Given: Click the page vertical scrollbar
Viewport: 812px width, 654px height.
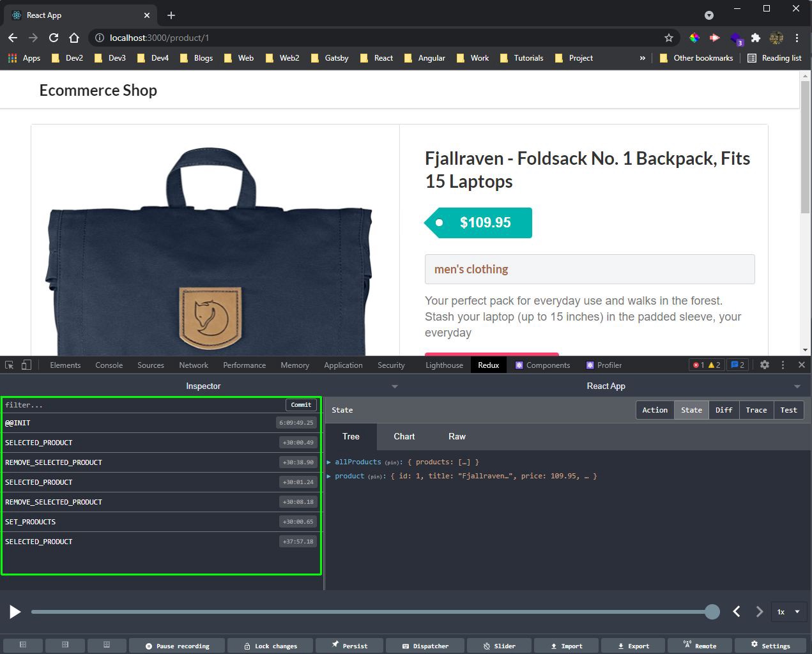Looking at the screenshot, I should [x=805, y=147].
